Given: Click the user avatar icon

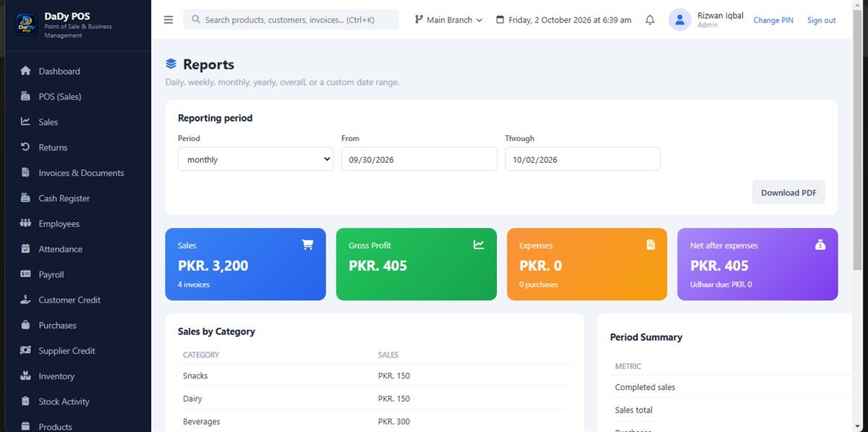Looking at the screenshot, I should [x=680, y=20].
